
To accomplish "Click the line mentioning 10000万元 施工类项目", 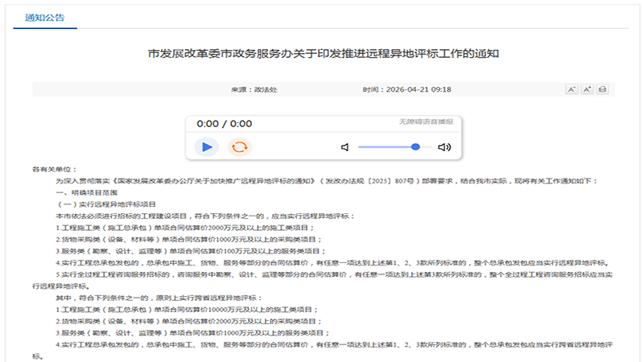I will pyautogui.click(x=188, y=310).
